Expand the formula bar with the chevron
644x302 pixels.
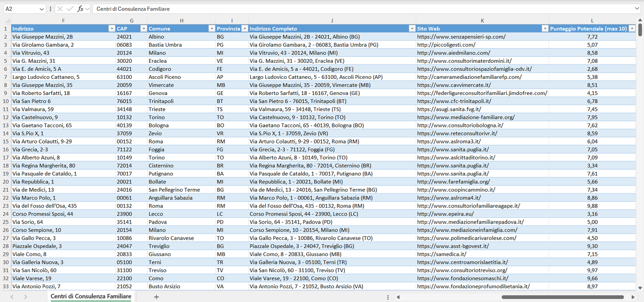coord(637,9)
